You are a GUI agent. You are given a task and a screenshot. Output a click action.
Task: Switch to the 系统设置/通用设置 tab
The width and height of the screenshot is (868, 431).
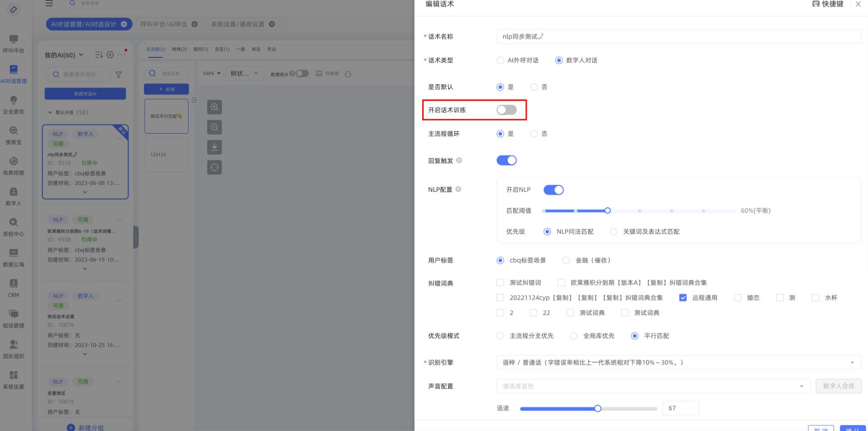(238, 24)
